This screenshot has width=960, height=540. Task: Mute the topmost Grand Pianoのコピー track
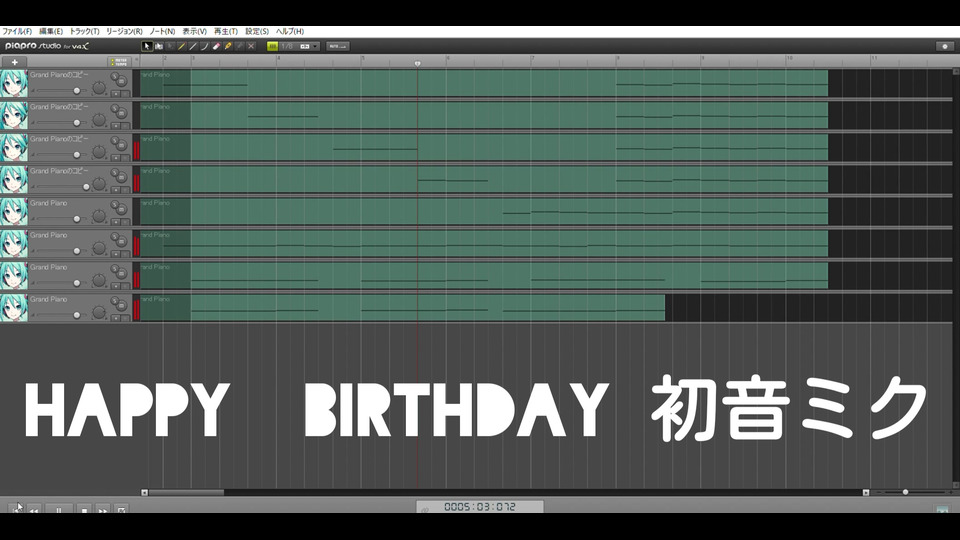(121, 81)
